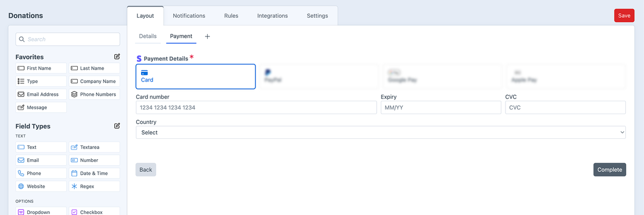This screenshot has width=644, height=215.
Task: Add a Text field type
Action: click(x=41, y=147)
